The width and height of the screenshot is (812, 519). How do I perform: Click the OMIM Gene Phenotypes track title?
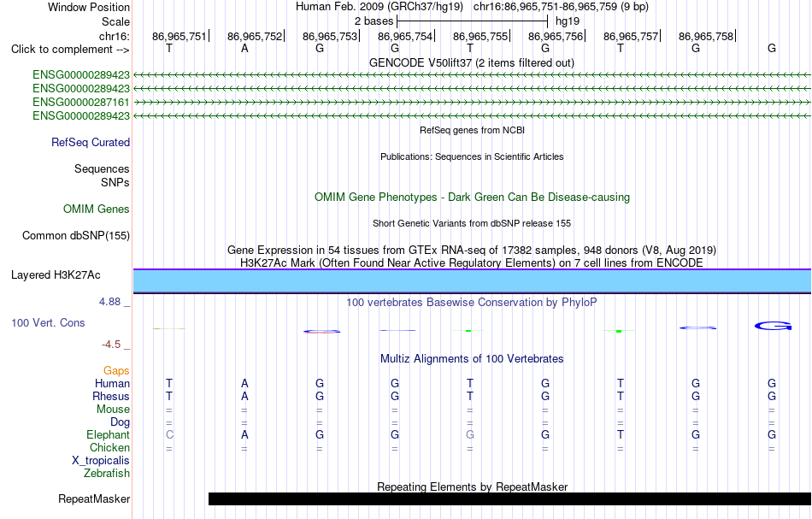point(473,197)
